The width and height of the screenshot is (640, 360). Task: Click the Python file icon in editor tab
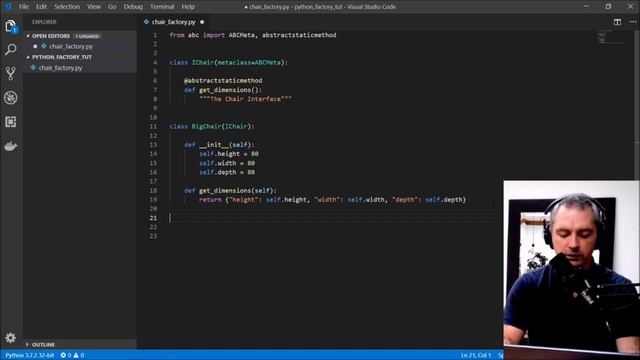[147, 22]
